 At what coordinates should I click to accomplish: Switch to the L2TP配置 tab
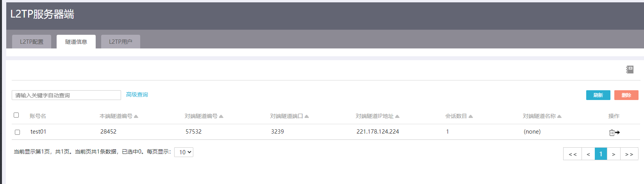(x=32, y=42)
